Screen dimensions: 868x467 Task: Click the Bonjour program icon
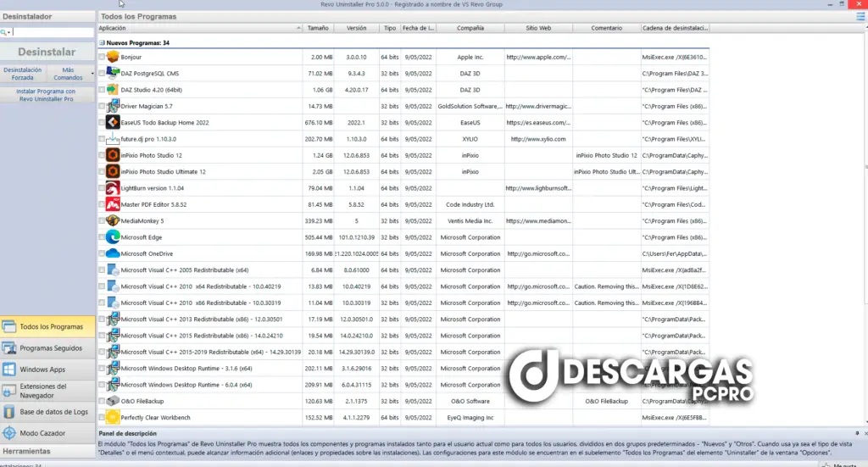coord(113,57)
